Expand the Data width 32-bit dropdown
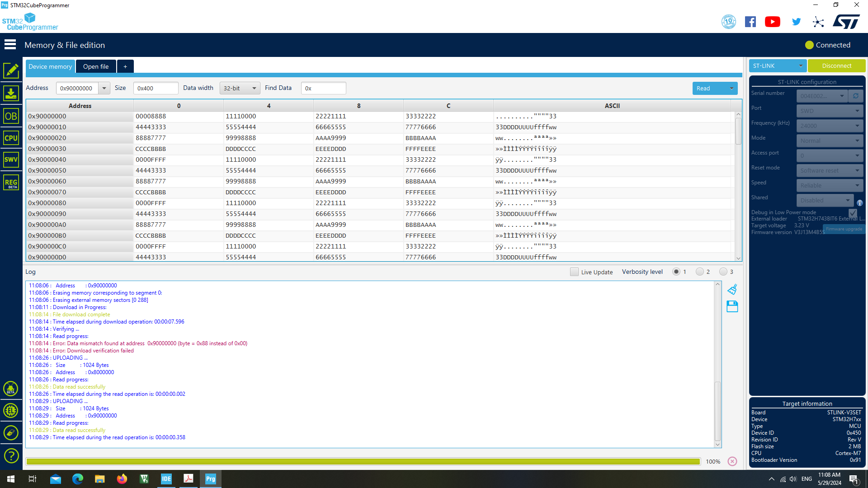 point(240,88)
